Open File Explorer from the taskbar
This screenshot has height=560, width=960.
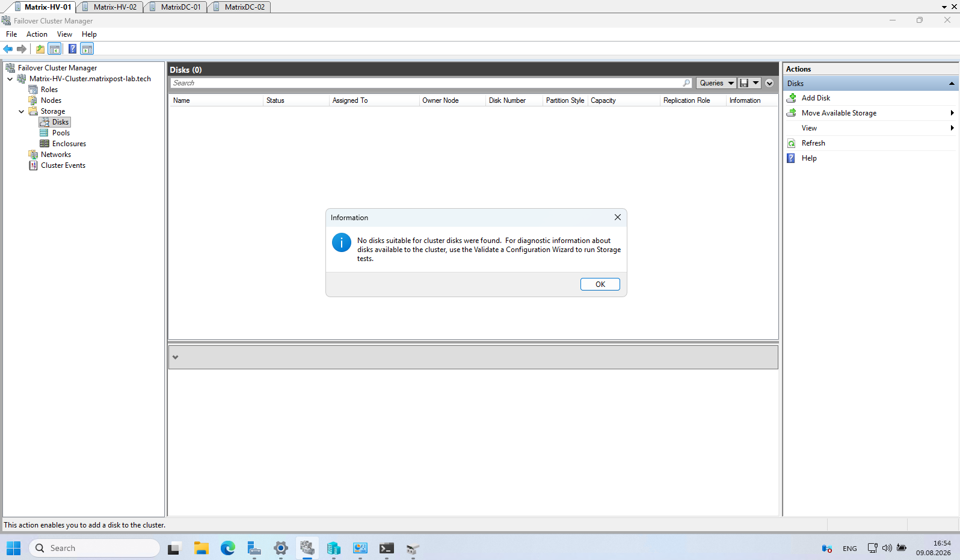pos(201,548)
